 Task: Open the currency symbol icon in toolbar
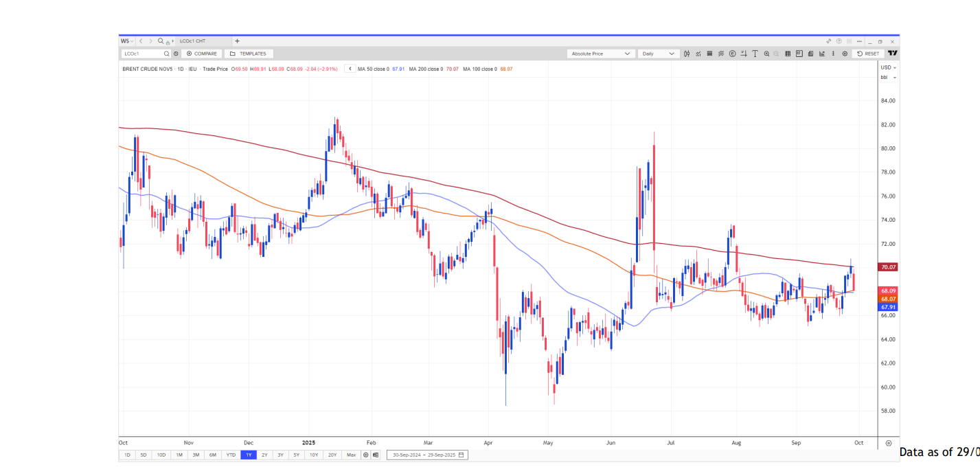[x=732, y=54]
